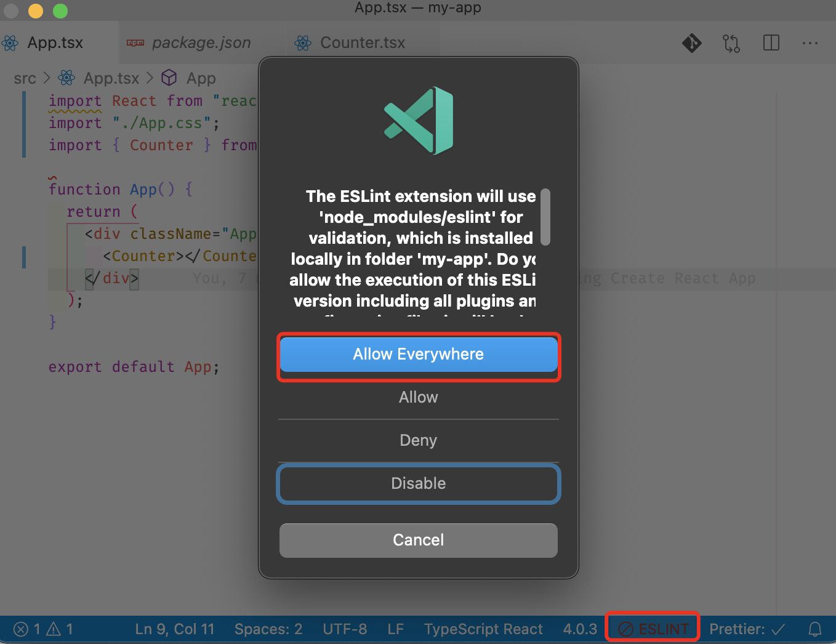Click TypeScript version 4.0.3
Image resolution: width=836 pixels, height=644 pixels.
click(x=580, y=629)
